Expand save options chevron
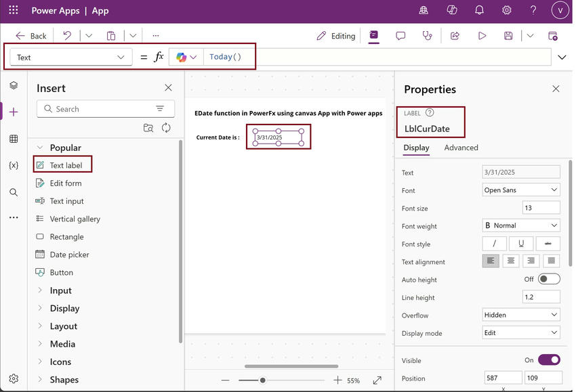 [530, 36]
